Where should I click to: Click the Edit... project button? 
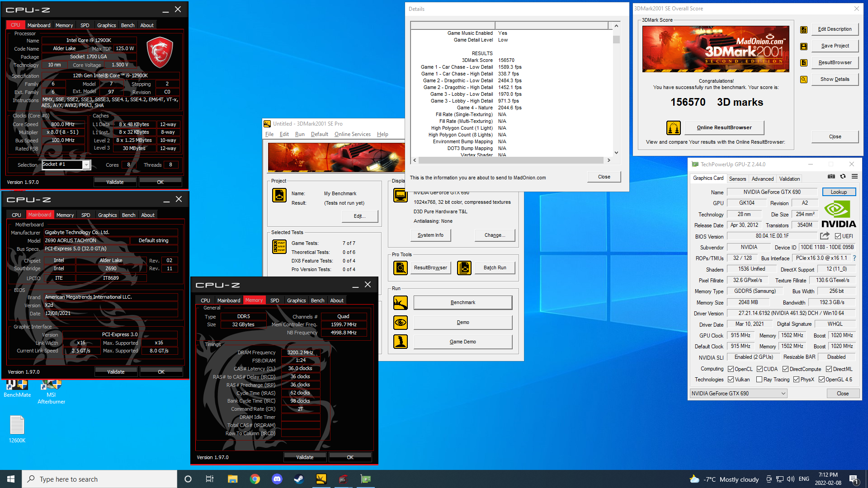pyautogui.click(x=359, y=216)
